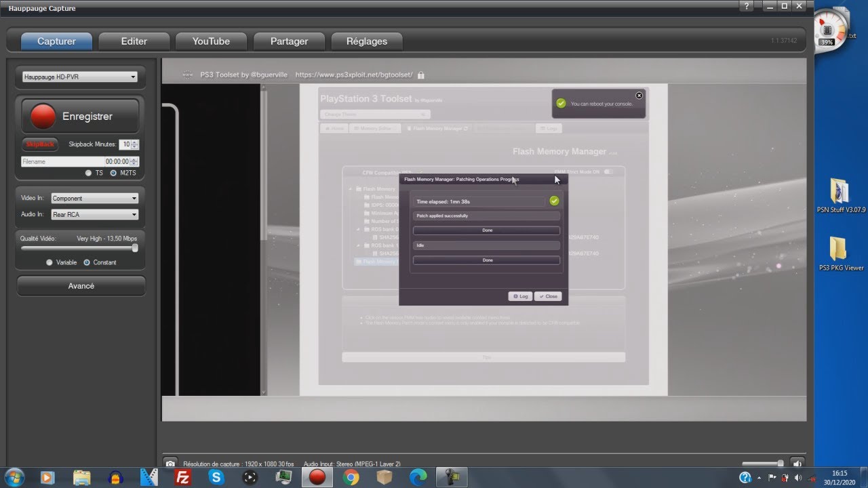Open Skype from the taskbar
Viewport: 868px width, 488px height.
pyautogui.click(x=216, y=477)
